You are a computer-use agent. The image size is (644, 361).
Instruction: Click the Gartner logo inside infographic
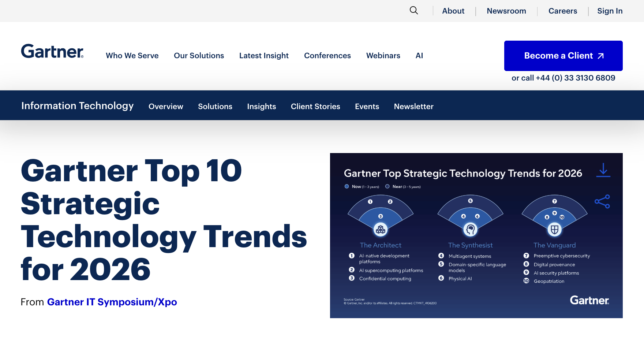pos(589,301)
